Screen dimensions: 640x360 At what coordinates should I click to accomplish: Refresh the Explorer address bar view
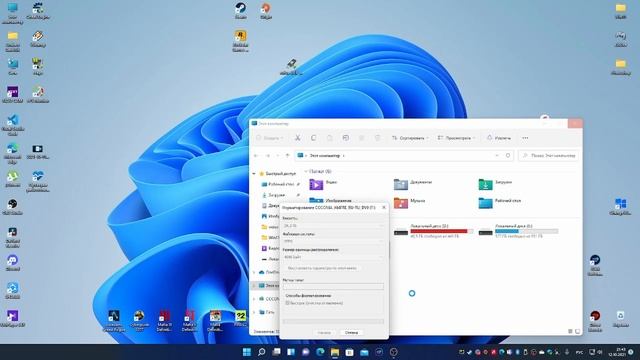pos(508,156)
